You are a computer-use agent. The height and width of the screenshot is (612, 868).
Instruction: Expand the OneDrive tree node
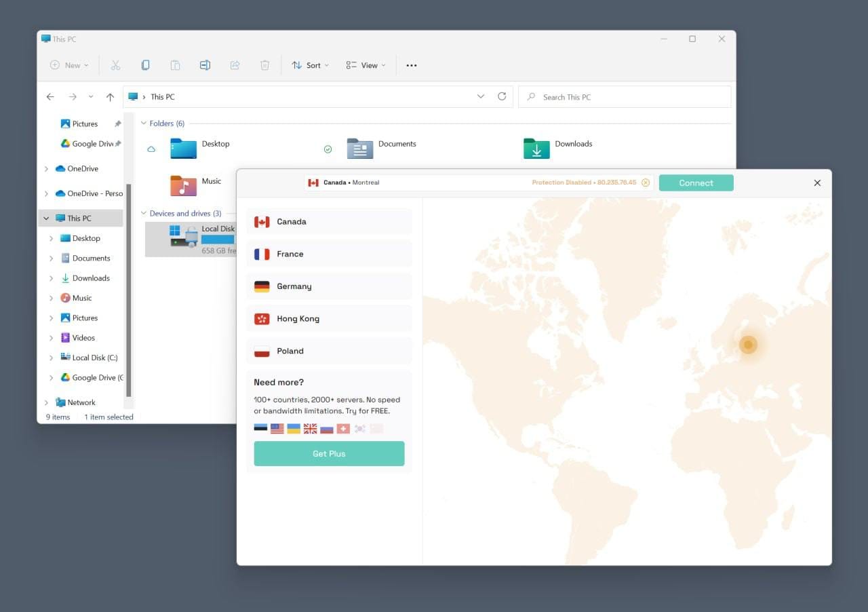[46, 169]
